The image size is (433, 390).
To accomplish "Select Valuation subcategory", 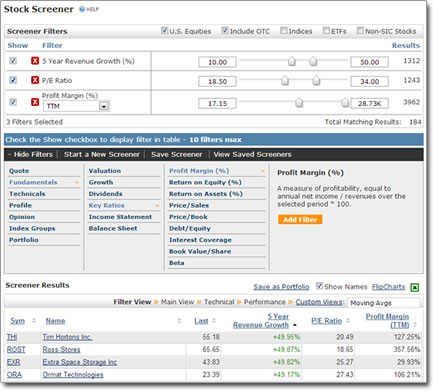I will point(105,171).
